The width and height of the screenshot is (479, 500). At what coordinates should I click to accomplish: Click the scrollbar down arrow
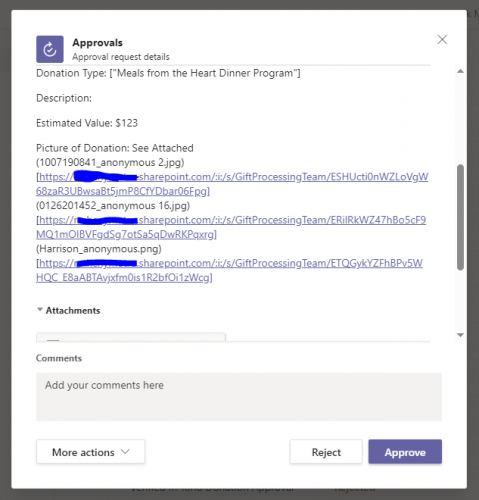(x=460, y=335)
